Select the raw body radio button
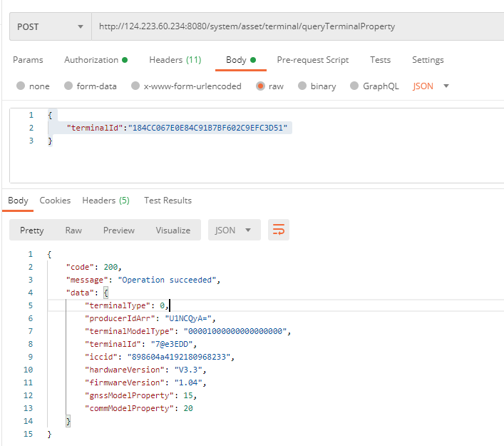The height and width of the screenshot is (446, 504). [260, 86]
